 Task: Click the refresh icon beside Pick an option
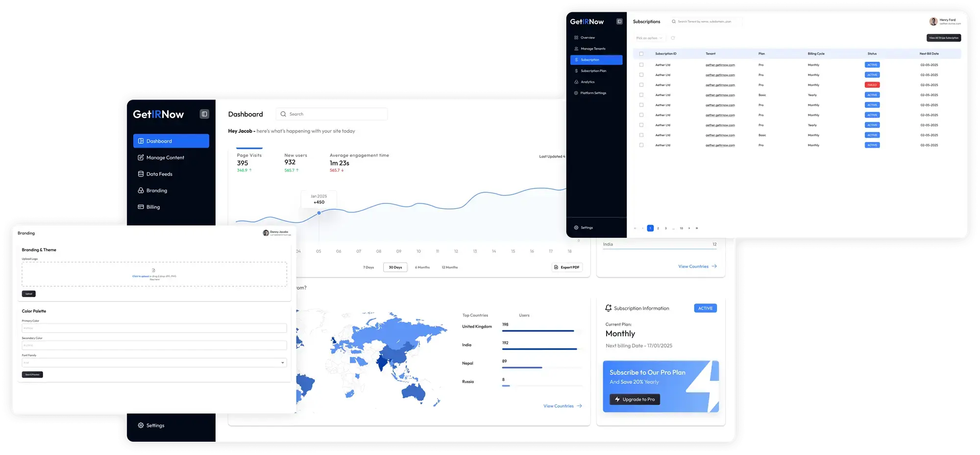tap(673, 38)
